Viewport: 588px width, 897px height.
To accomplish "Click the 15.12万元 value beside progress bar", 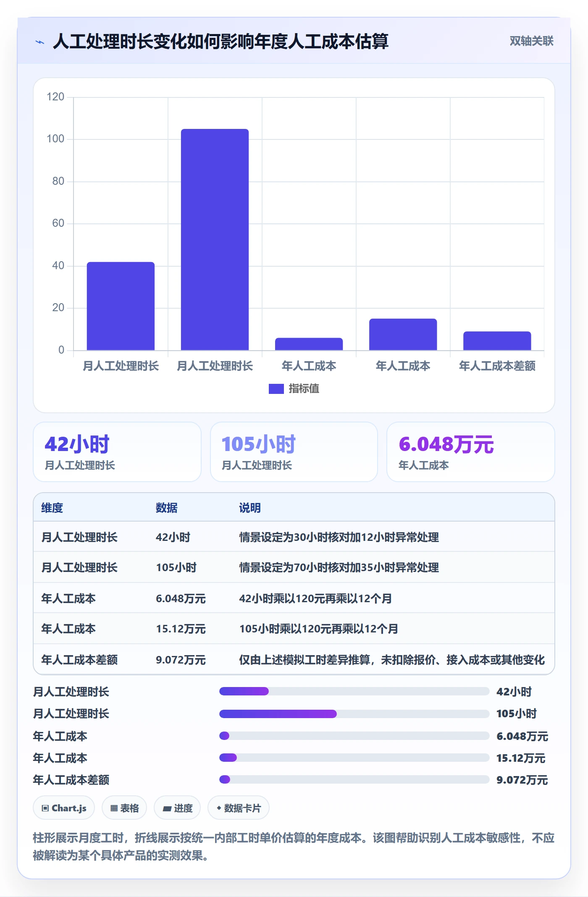I will click(521, 758).
